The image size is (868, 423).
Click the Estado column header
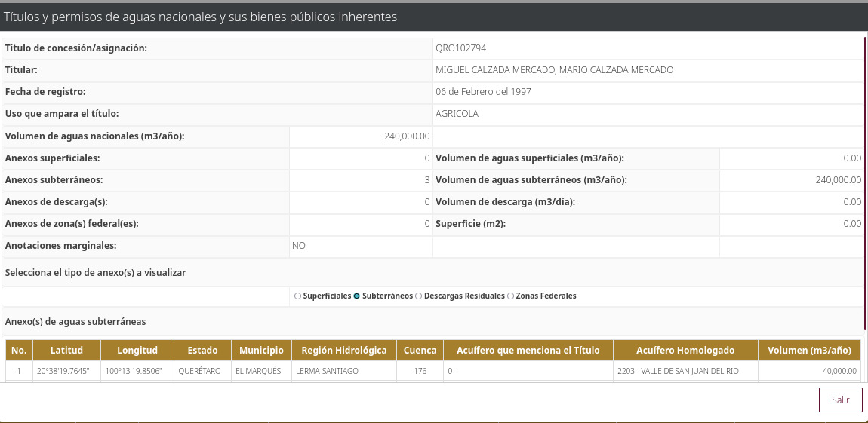pos(202,351)
